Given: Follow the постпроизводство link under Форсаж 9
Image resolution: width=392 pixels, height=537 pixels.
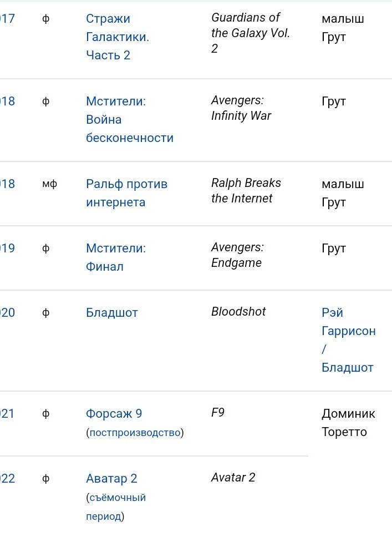Looking at the screenshot, I should 135,433.
